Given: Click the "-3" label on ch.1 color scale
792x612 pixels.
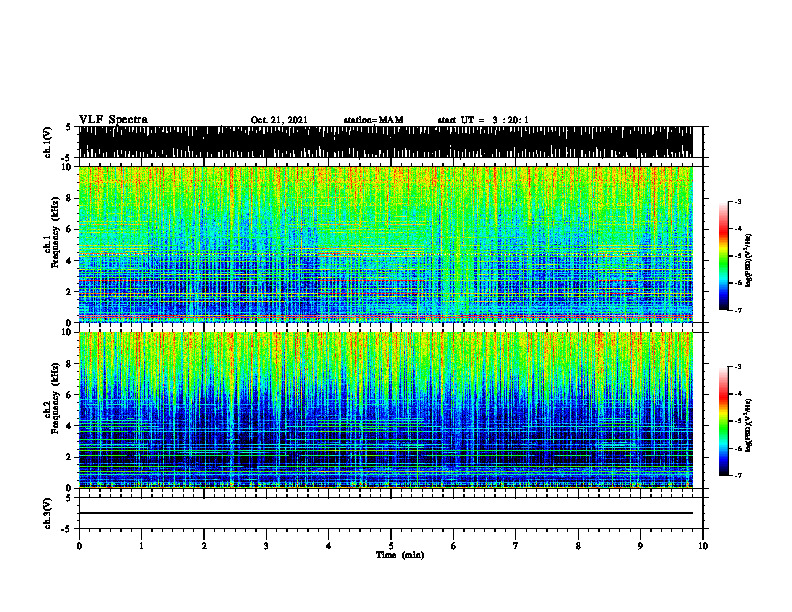Looking at the screenshot, I should (738, 201).
